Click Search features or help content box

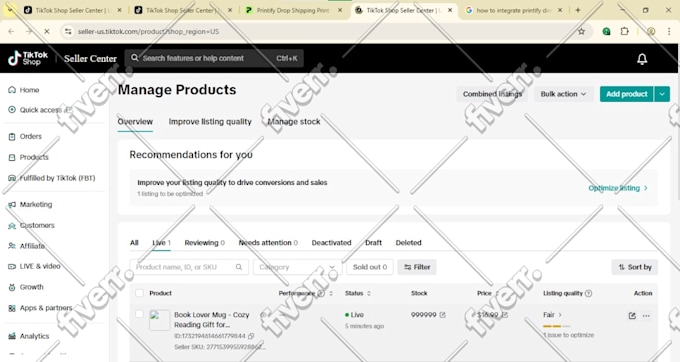pyautogui.click(x=214, y=58)
